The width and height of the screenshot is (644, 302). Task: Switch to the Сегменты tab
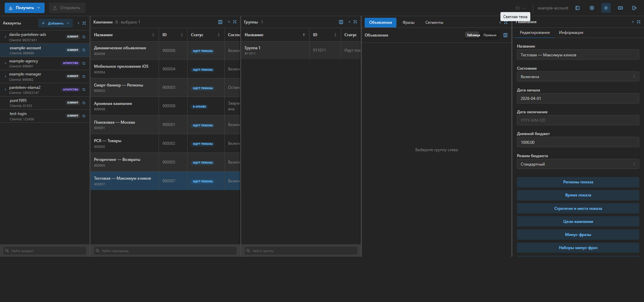point(434,22)
